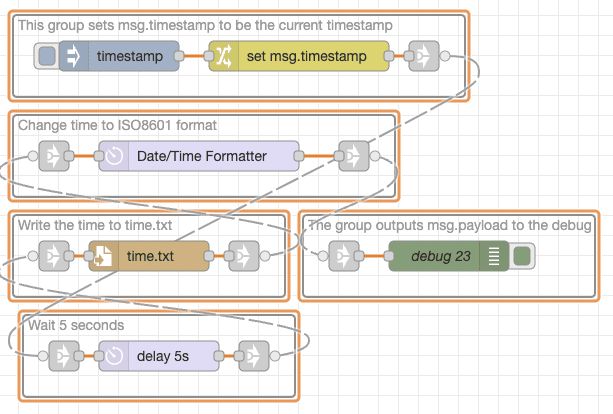Toggle the debug 23 node output button
613x414 pixels.
tap(522, 256)
